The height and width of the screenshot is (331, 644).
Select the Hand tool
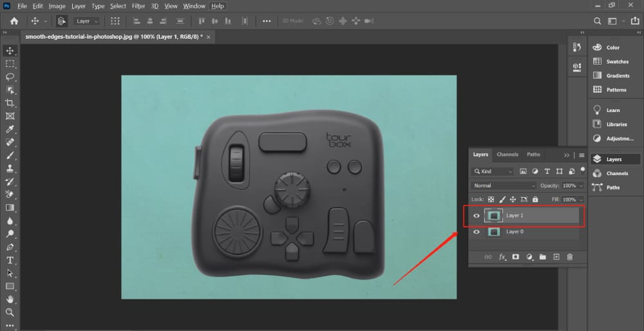(10, 299)
